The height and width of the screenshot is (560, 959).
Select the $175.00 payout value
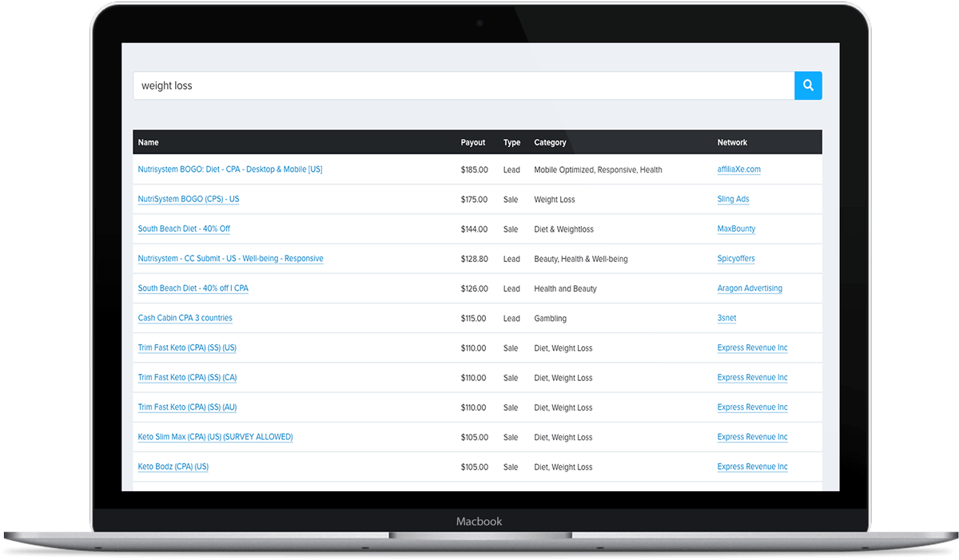474,199
